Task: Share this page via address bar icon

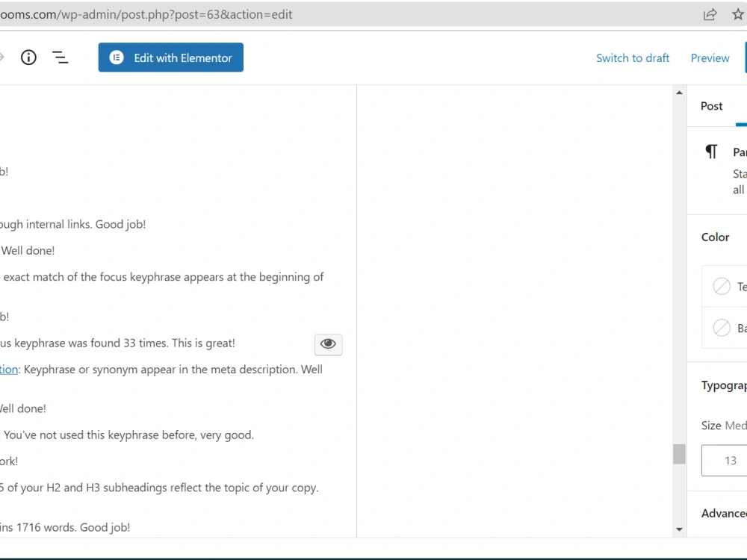Action: (710, 15)
